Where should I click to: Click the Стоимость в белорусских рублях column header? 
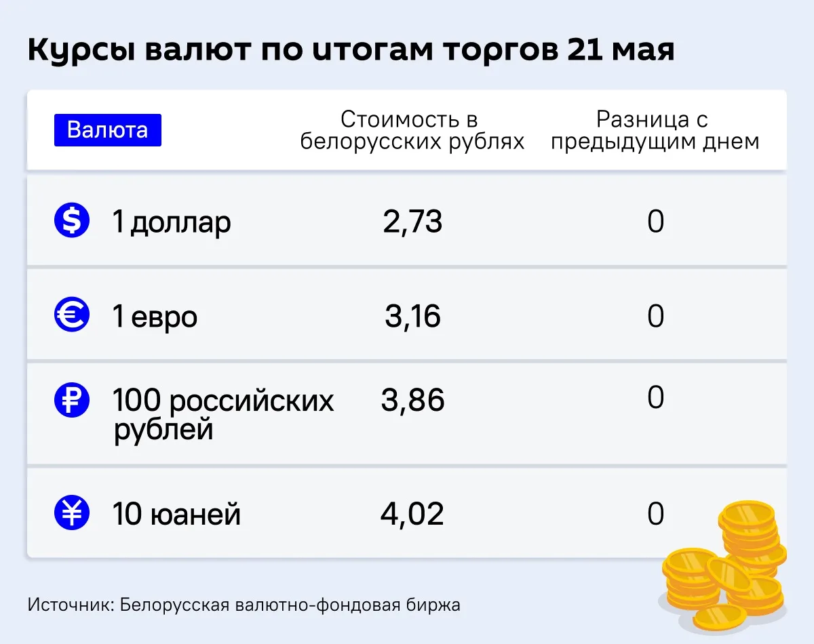(x=412, y=130)
